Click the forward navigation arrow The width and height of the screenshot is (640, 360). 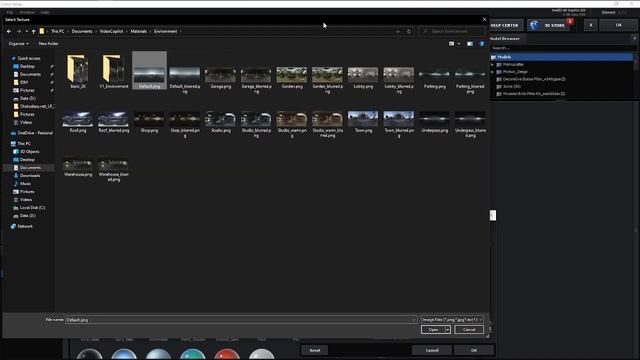tap(19, 31)
